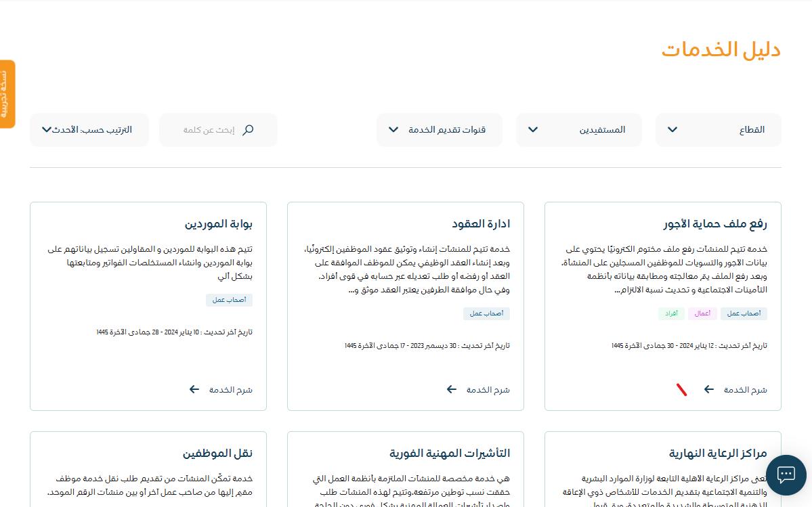Image resolution: width=812 pixels, height=507 pixels.
Task: Click chevron of المستفيدين dropdown
Action: tap(533, 130)
